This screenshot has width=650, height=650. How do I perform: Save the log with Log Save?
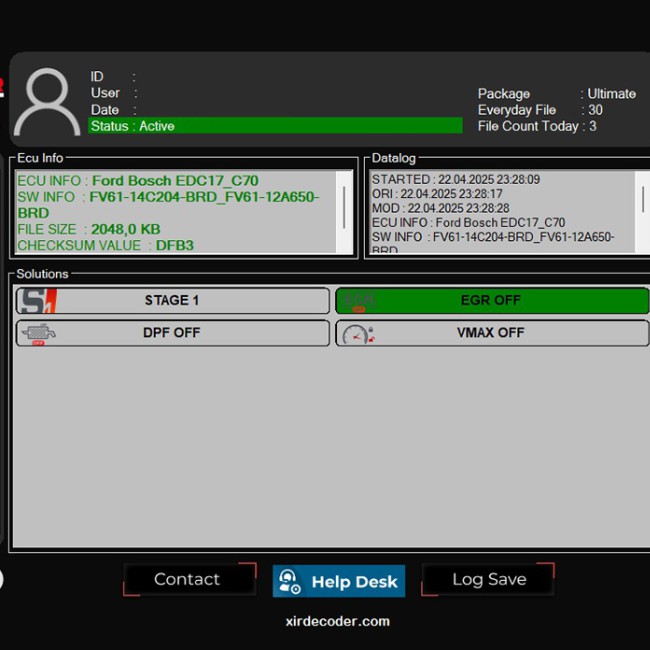[488, 580]
